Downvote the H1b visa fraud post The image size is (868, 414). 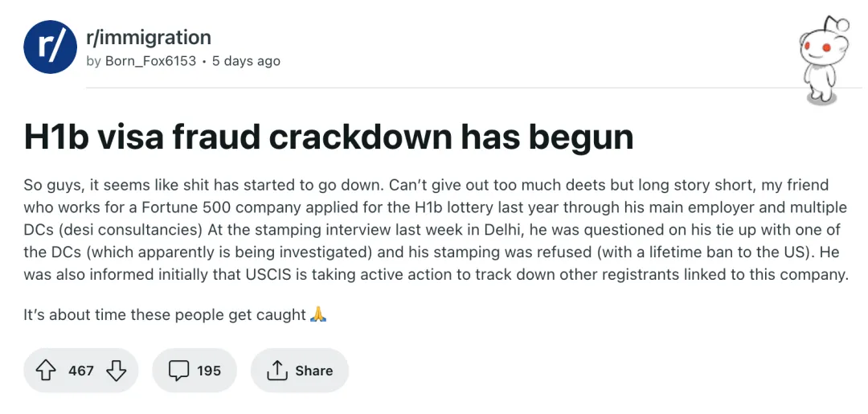pyautogui.click(x=117, y=371)
